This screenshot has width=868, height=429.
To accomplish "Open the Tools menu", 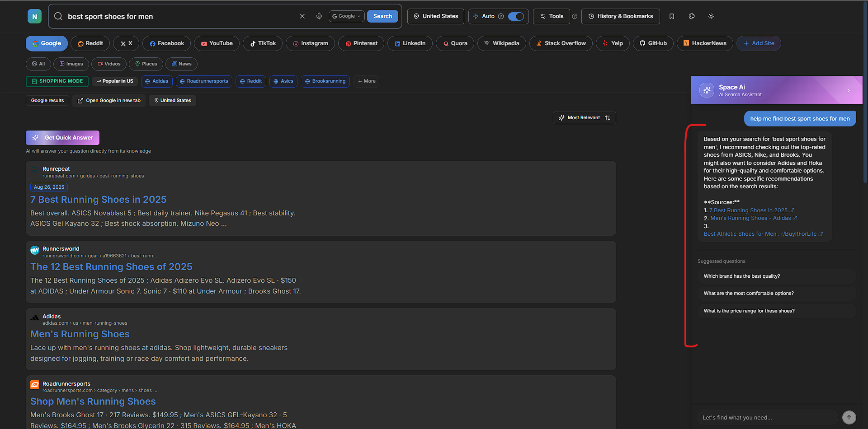I will pyautogui.click(x=551, y=16).
